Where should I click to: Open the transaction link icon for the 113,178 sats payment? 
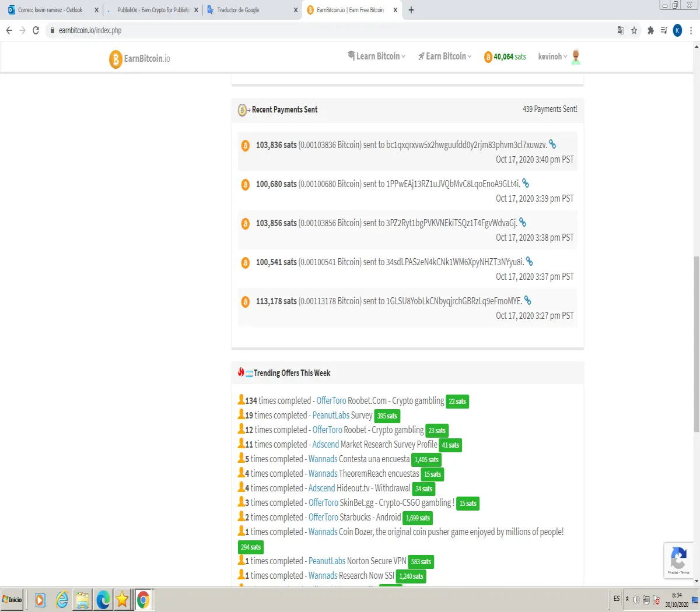(x=527, y=300)
